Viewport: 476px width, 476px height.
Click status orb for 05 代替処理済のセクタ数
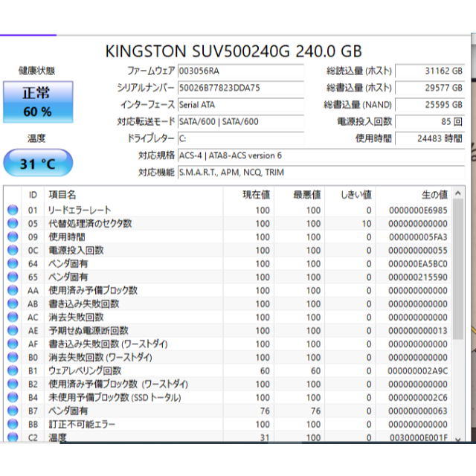point(13,223)
